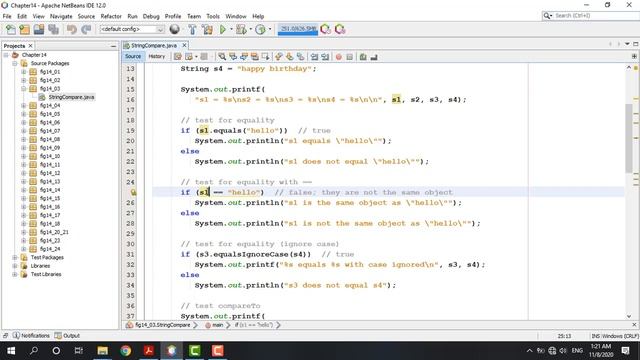This screenshot has width=640, height=360.
Task: Run the project with green play icon
Action: (x=223, y=29)
